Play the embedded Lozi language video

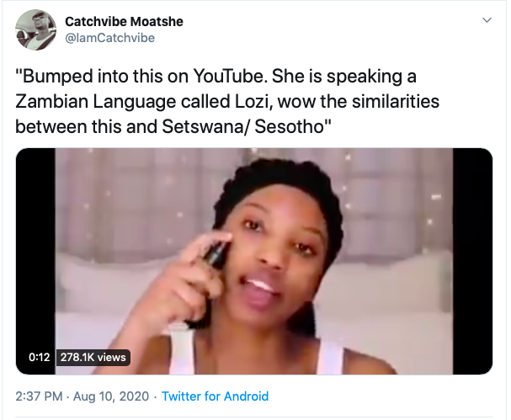(x=254, y=261)
